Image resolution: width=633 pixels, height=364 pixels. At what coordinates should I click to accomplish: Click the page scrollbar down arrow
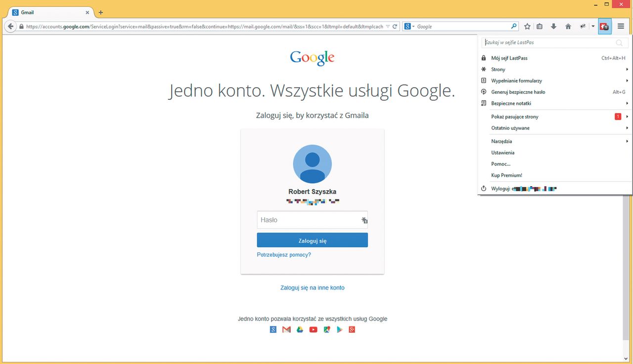pyautogui.click(x=627, y=359)
